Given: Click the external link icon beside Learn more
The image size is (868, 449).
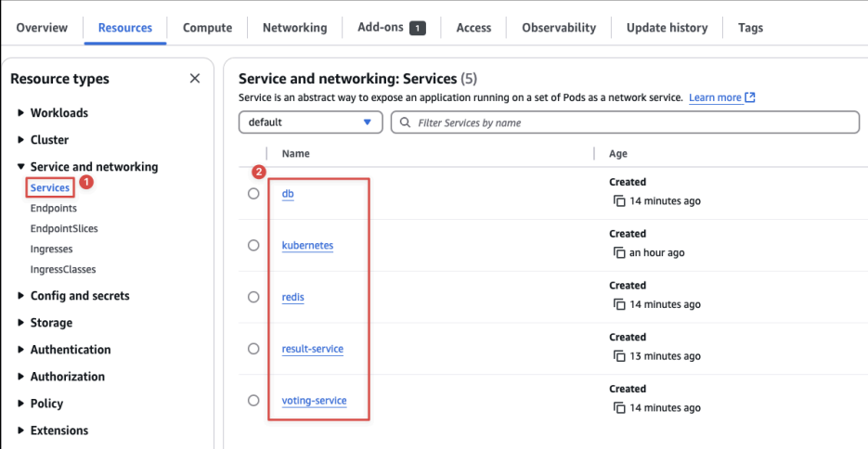Looking at the screenshot, I should [x=750, y=98].
